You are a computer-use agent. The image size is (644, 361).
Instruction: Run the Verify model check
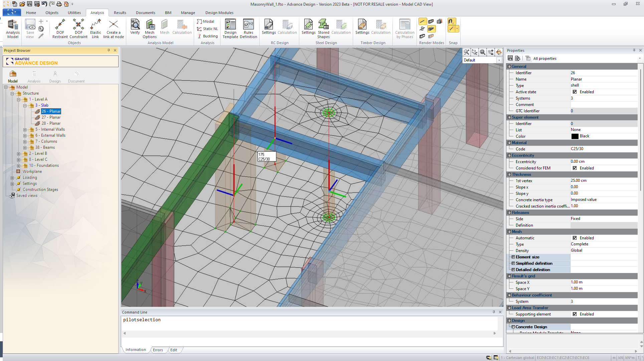pyautogui.click(x=135, y=27)
